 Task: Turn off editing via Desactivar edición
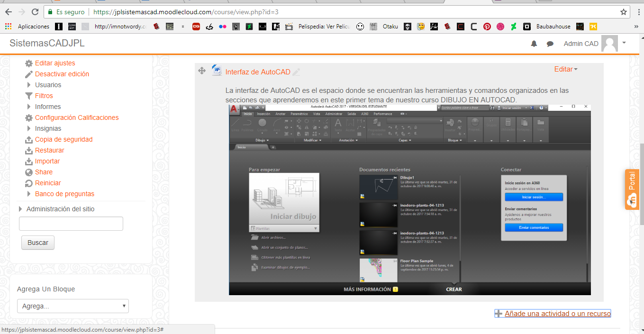(x=62, y=74)
